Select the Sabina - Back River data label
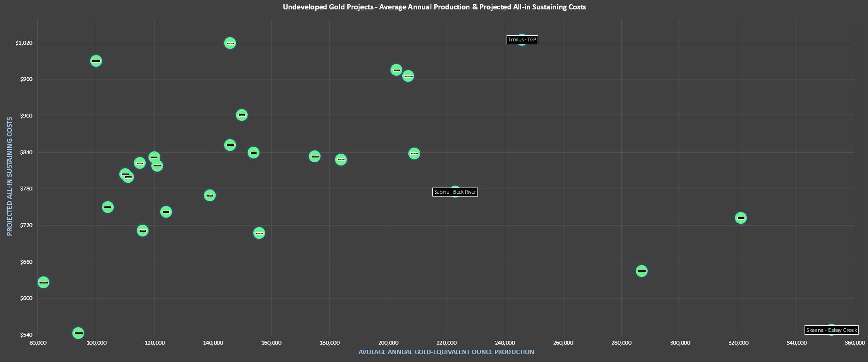The image size is (868, 362). [455, 192]
